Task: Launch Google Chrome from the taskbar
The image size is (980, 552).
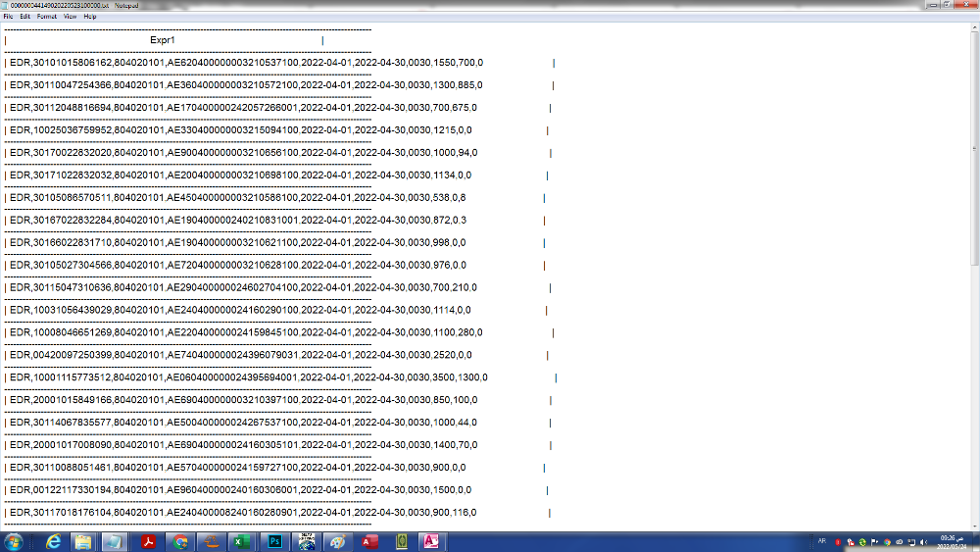Action: click(x=180, y=541)
